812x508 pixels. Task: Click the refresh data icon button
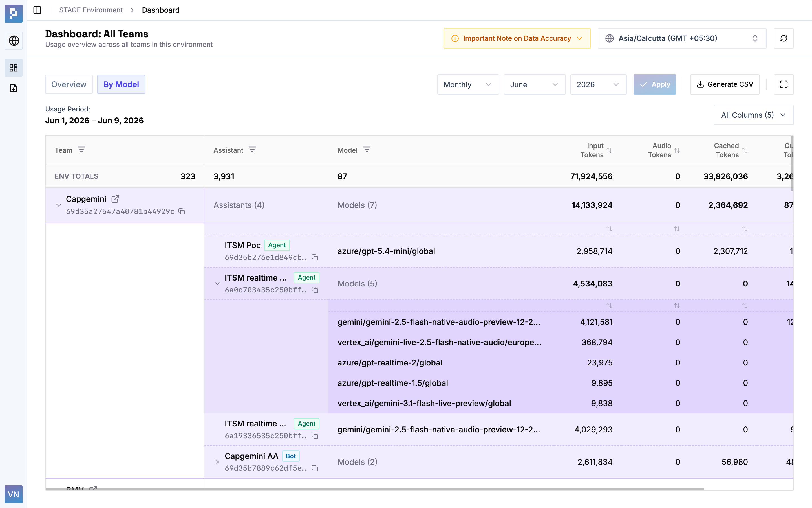pyautogui.click(x=784, y=38)
